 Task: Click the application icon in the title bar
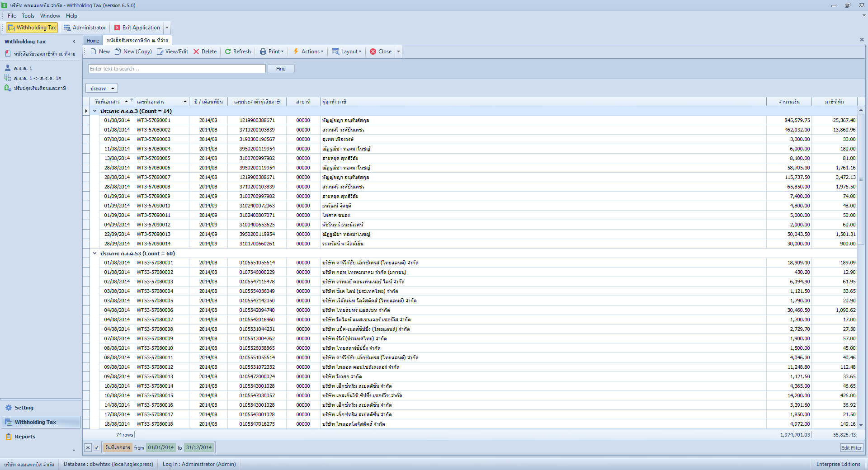point(5,5)
